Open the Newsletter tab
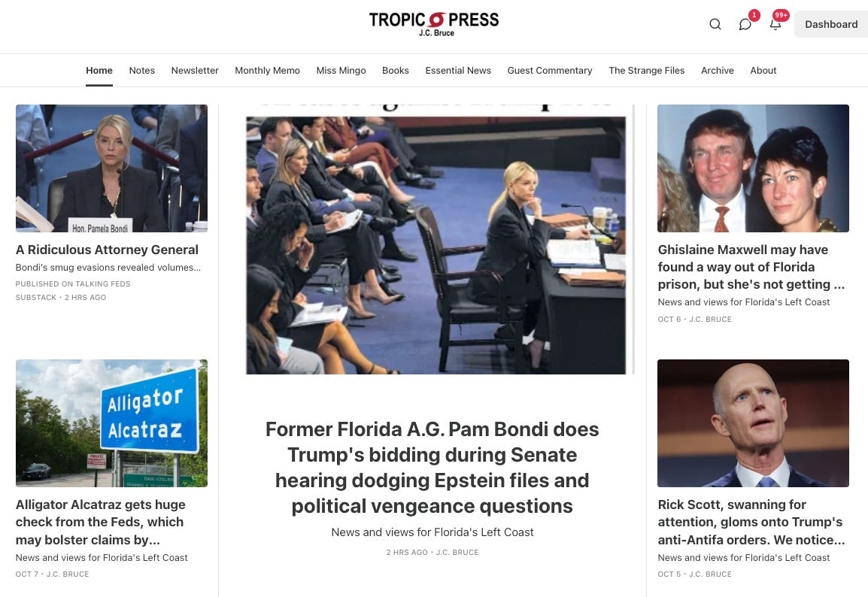Screen dimensions: 868x597 pos(195,70)
